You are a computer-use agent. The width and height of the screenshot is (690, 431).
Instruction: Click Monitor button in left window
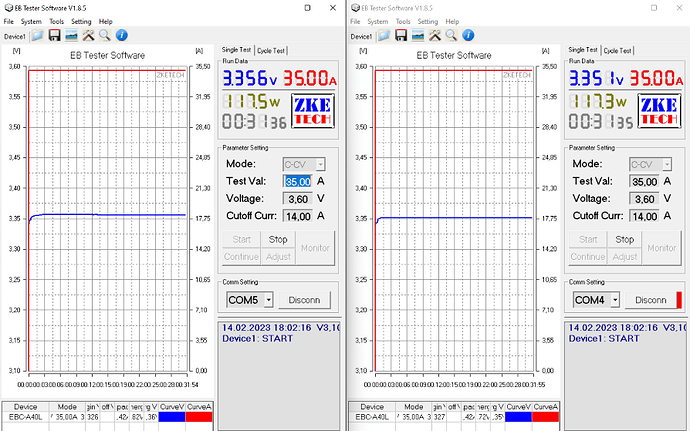315,248
